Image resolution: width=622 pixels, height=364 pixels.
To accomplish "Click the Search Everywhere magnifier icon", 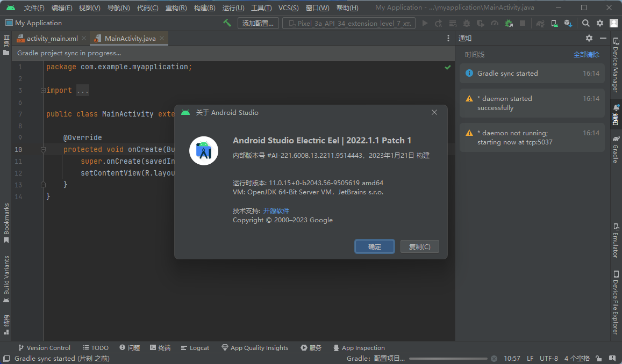I will click(x=586, y=24).
